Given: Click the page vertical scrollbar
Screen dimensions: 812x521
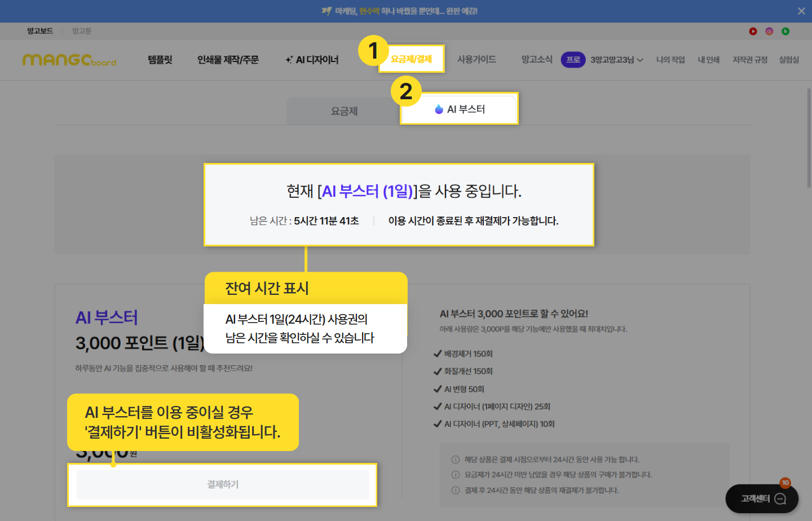Looking at the screenshot, I should (809, 138).
